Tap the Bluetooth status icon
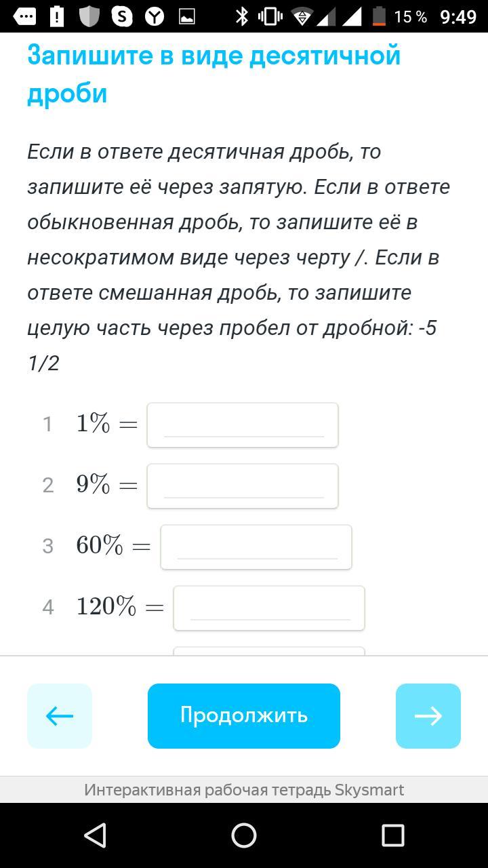Viewport: 488px width, 868px height. point(241,16)
